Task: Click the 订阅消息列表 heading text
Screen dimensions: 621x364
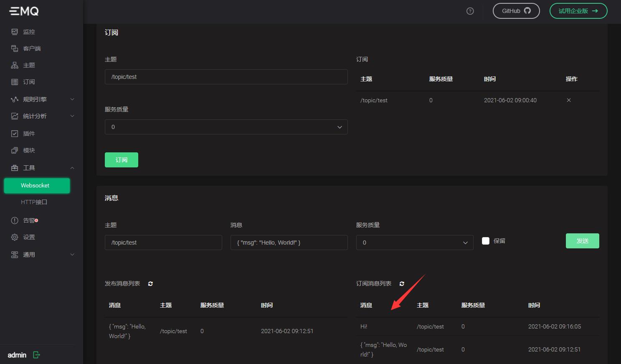Action: (374, 283)
